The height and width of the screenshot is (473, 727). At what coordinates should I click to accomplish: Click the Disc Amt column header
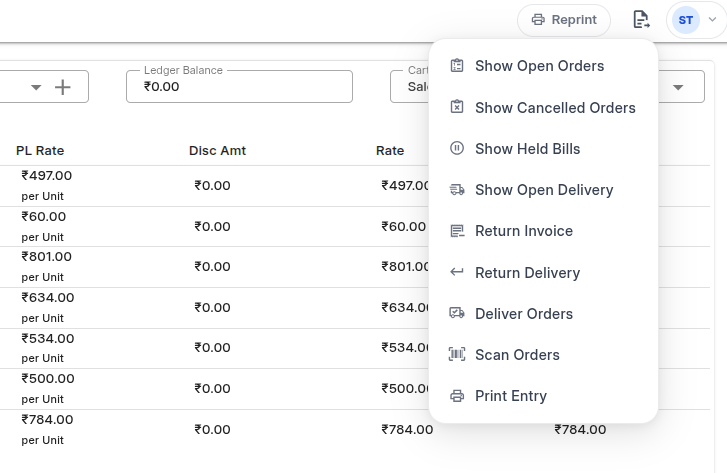tap(217, 151)
